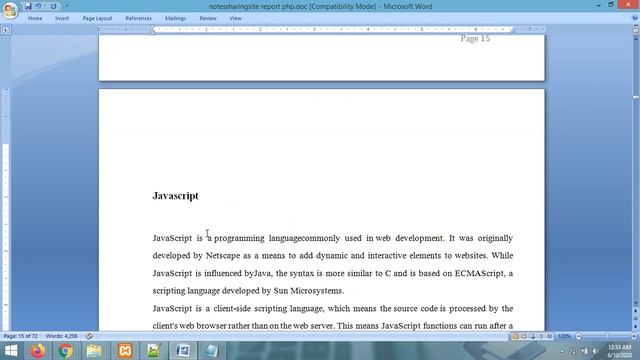Open File Explorer from the taskbar
The width and height of the screenshot is (640, 360).
[x=94, y=351]
